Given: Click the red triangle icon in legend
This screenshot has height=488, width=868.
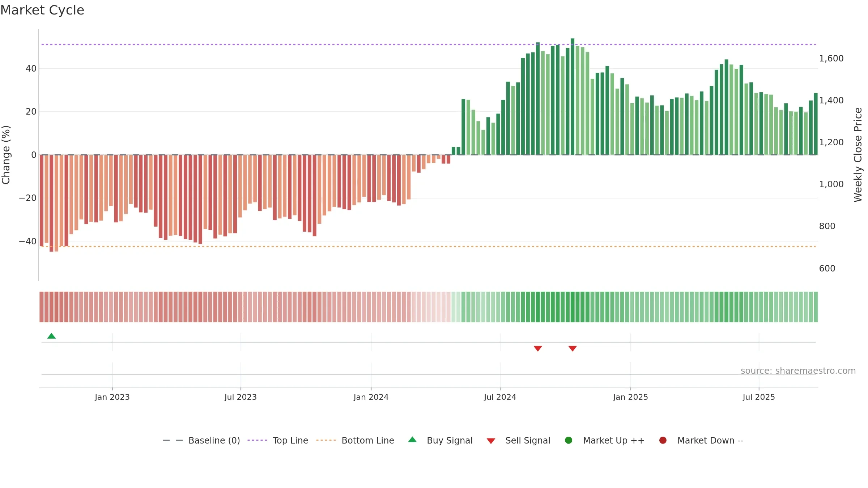Looking at the screenshot, I should [x=491, y=441].
